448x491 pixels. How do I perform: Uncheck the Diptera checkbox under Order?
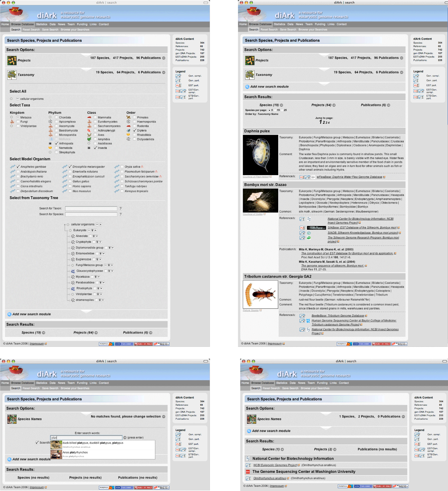coord(135,130)
